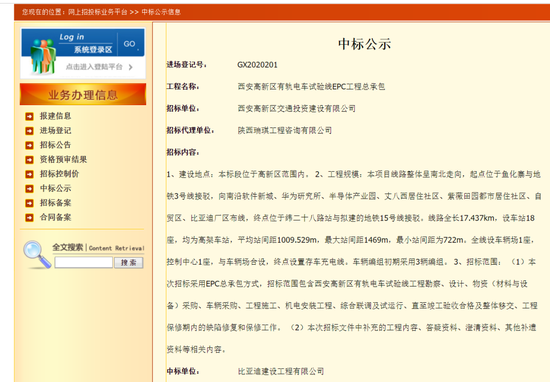Click the 招标代理单位 label
This screenshot has width=550, height=382.
(190, 130)
